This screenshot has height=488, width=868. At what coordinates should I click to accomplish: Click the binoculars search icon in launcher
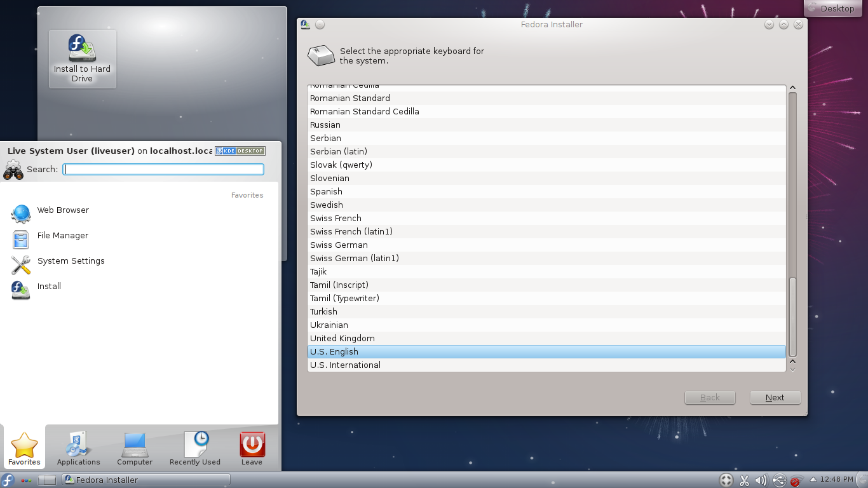13,170
